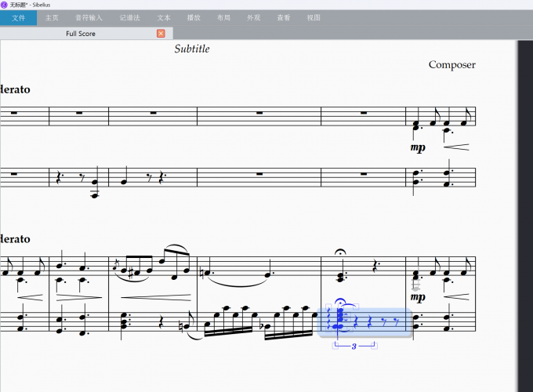Select the crescendo hairpin beside top mp
This screenshot has width=533, height=392.
456,147
